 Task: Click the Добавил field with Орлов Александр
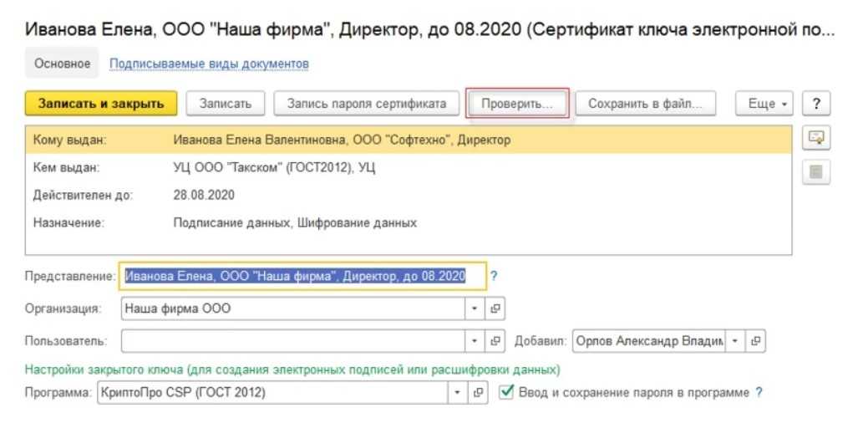point(649,341)
